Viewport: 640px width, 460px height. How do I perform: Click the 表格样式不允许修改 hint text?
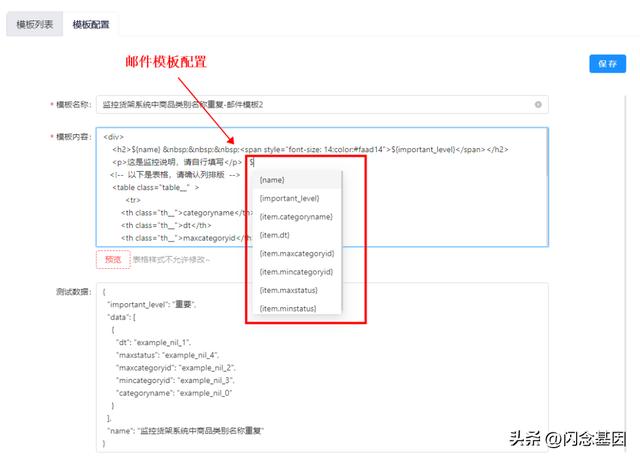click(x=171, y=260)
